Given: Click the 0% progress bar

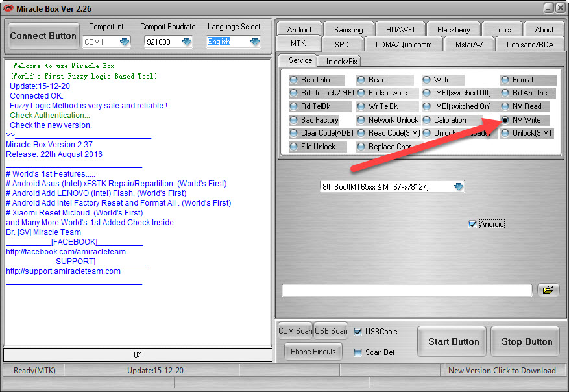Looking at the screenshot, I should tap(138, 354).
